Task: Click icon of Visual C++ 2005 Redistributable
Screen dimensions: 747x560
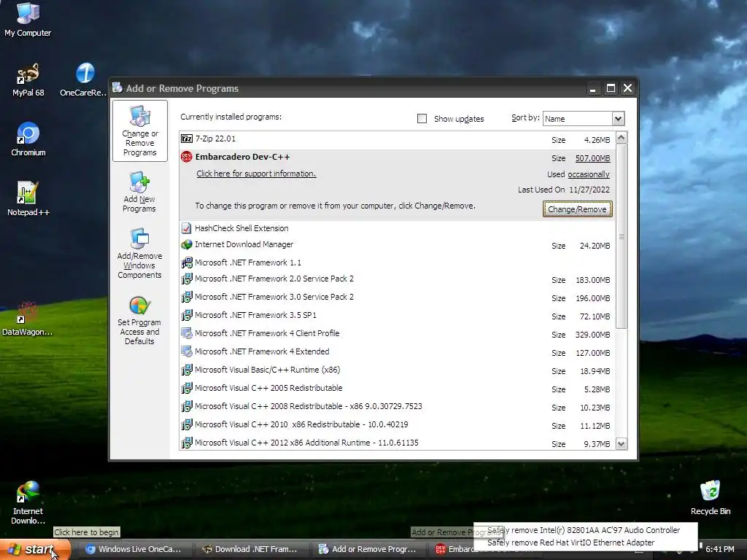Action: [187, 388]
